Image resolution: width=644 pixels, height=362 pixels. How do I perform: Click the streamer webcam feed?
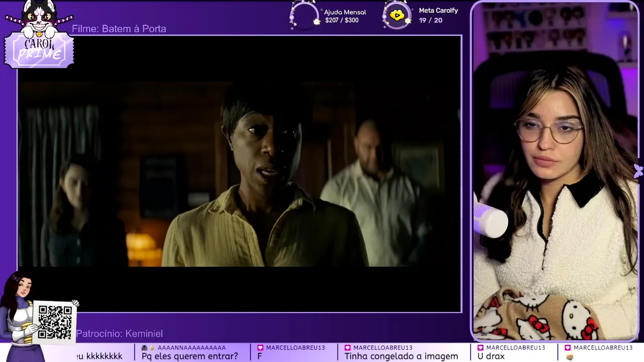[x=555, y=171]
